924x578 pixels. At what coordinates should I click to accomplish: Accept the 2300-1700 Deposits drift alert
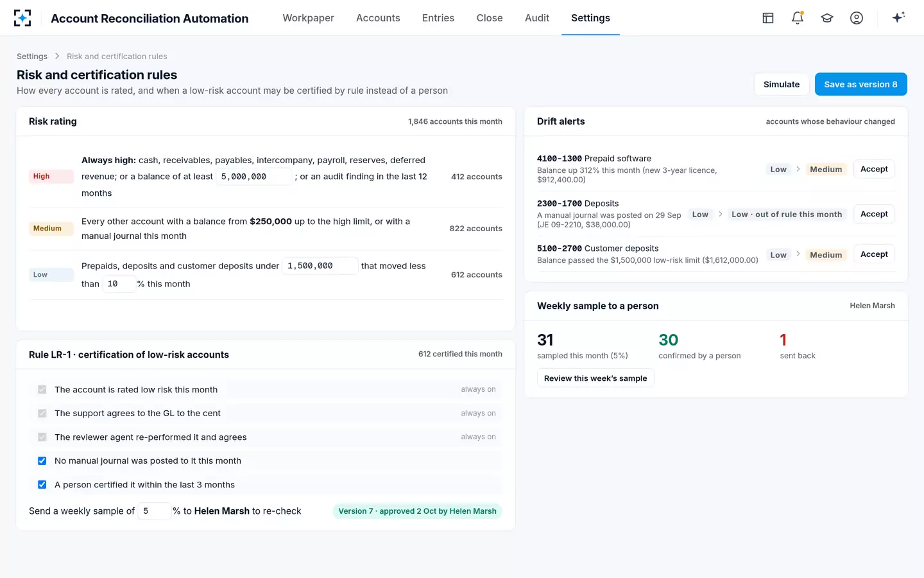click(x=874, y=214)
